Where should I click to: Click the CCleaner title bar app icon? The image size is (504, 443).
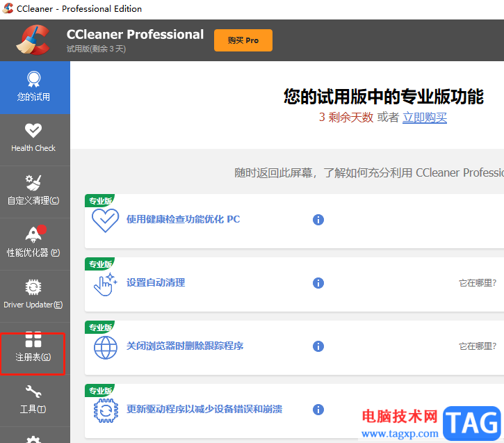(8, 8)
